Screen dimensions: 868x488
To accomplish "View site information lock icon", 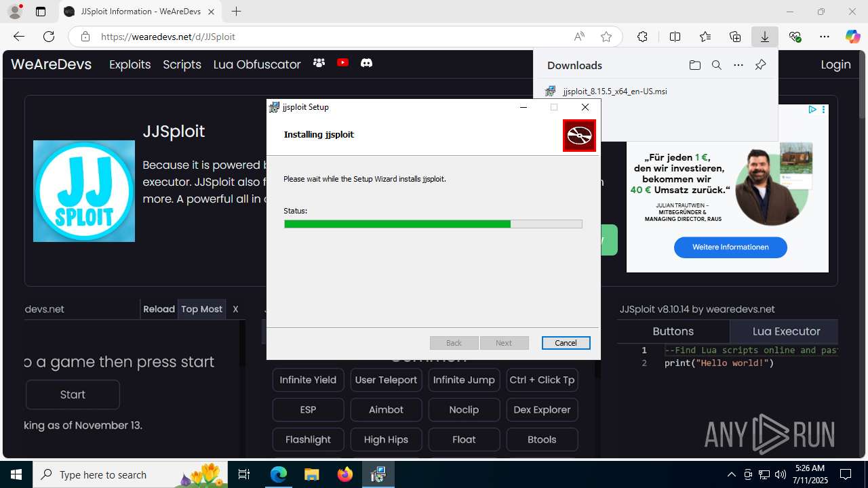I will (85, 37).
